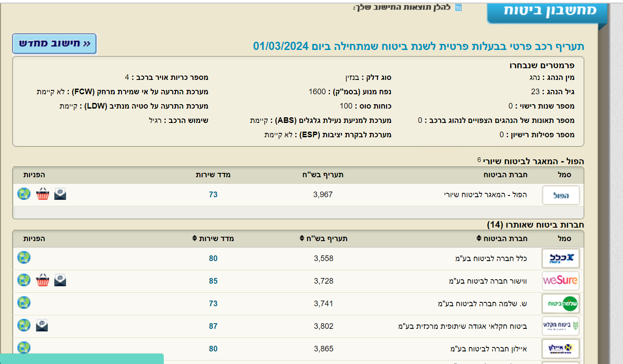Click the (ESP) stability control parameter line

328,135
